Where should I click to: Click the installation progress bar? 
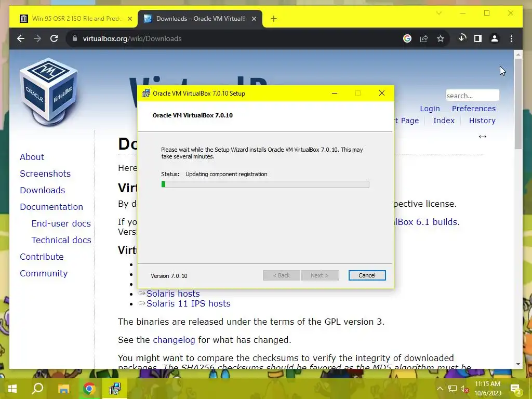tap(265, 184)
